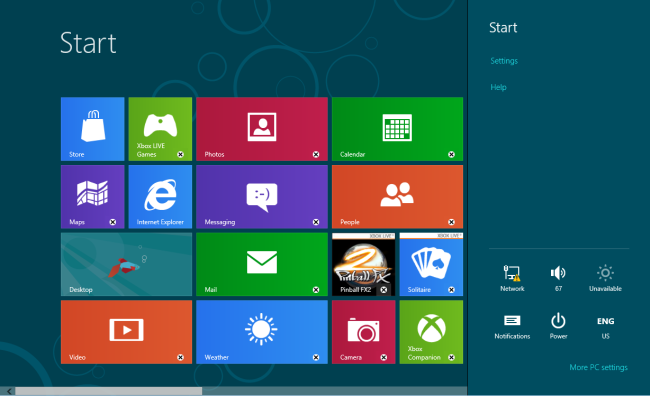Open the Photos tile

262,129
